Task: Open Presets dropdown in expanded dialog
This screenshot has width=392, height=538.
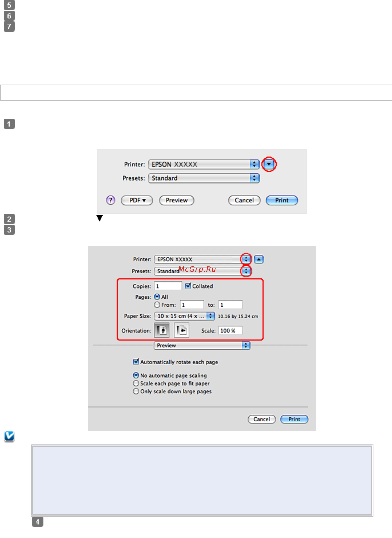Action: [246, 271]
